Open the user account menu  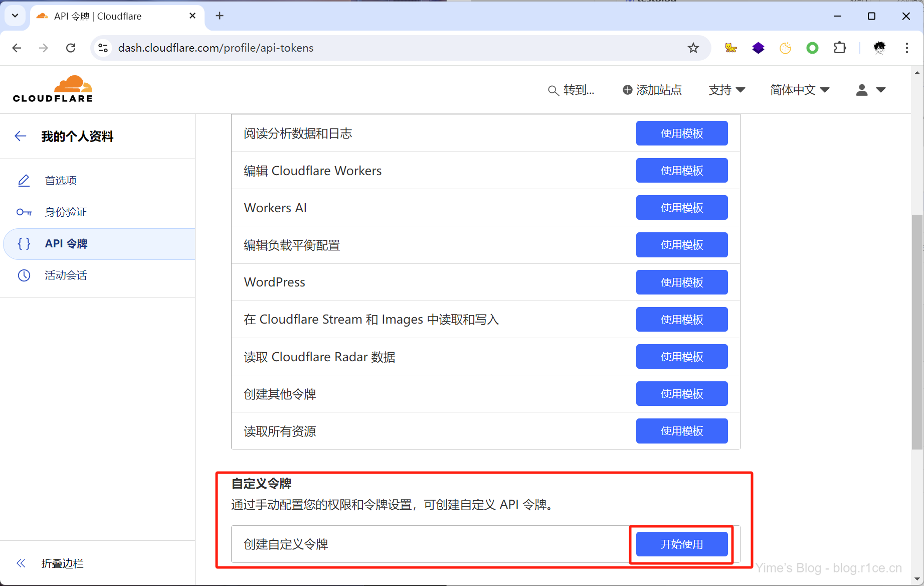pyautogui.click(x=870, y=90)
